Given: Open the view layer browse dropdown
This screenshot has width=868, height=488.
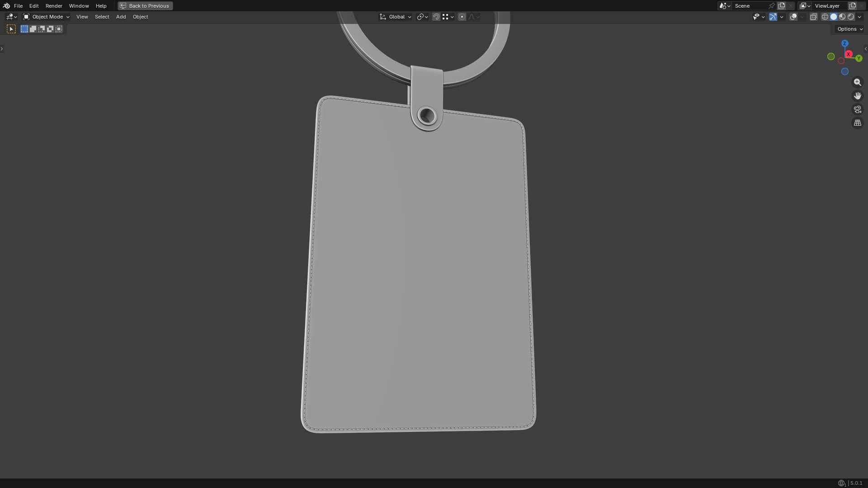Looking at the screenshot, I should 805,6.
